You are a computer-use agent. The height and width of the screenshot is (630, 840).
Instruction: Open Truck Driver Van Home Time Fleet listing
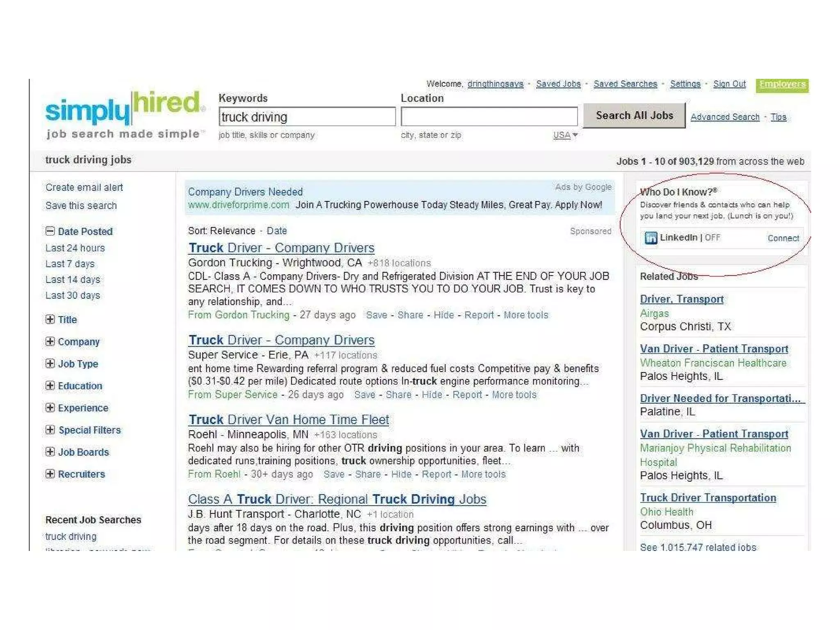pos(288,420)
